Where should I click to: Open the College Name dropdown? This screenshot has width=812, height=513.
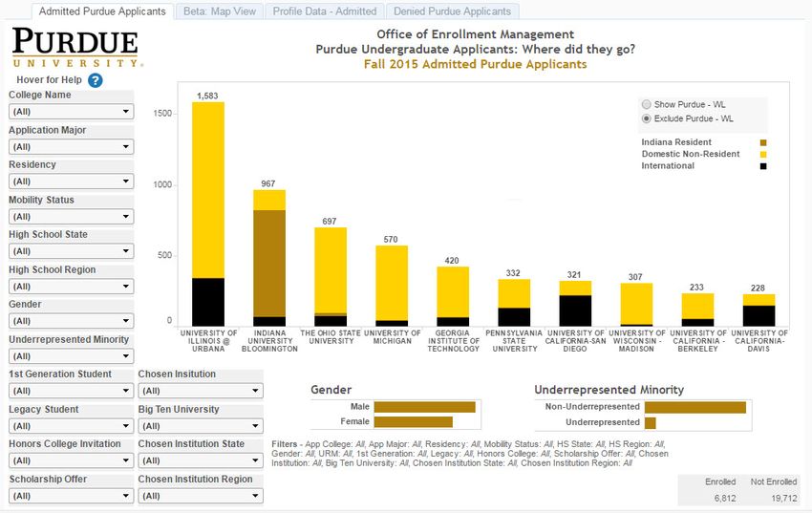click(x=71, y=112)
